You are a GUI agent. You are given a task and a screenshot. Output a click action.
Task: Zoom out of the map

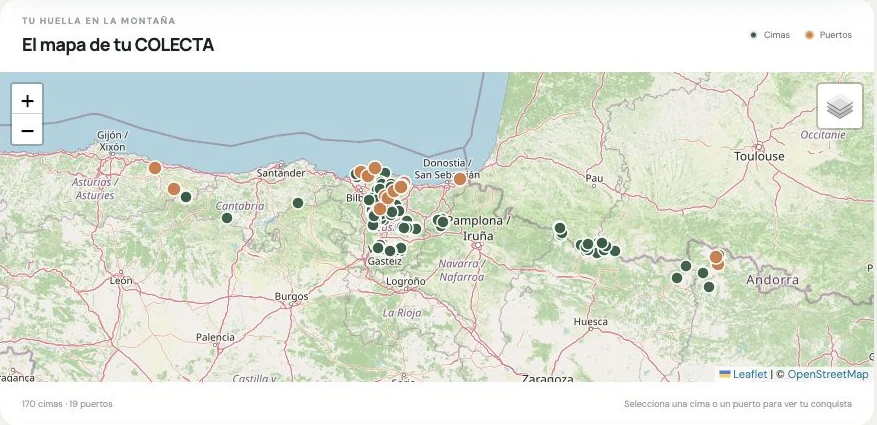[27, 130]
